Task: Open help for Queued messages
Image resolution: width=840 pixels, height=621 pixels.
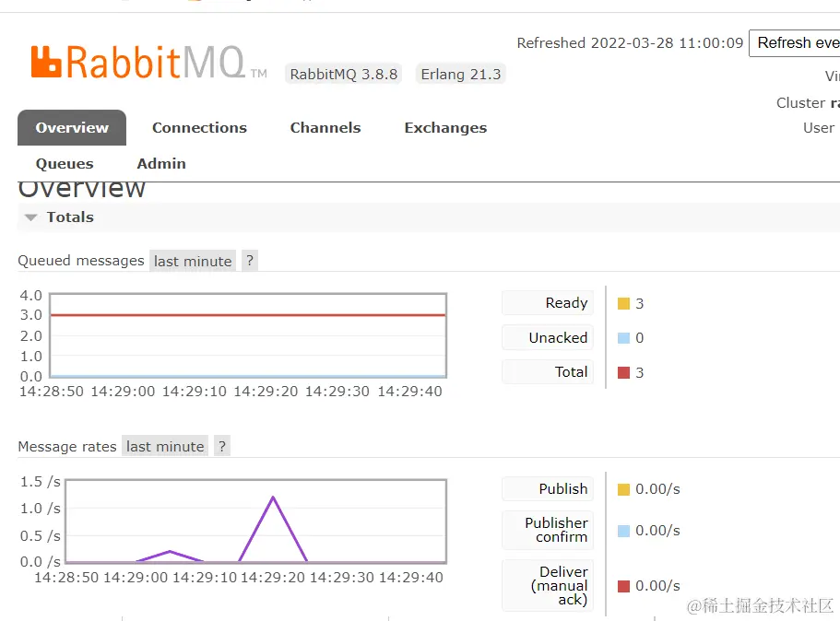Action: point(250,261)
